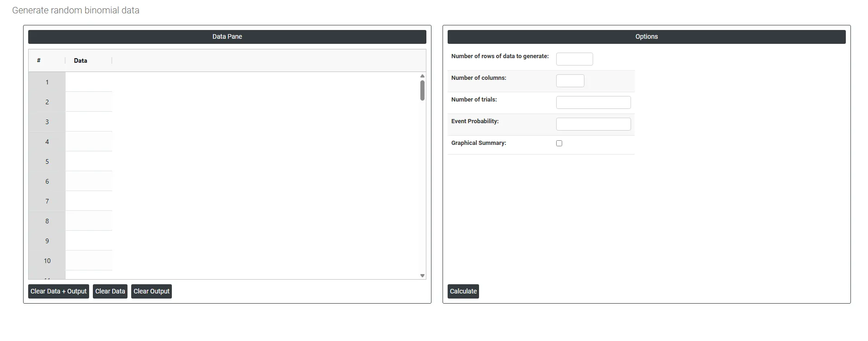The image size is (868, 341).
Task: Click Data cell in row 1
Action: (89, 82)
